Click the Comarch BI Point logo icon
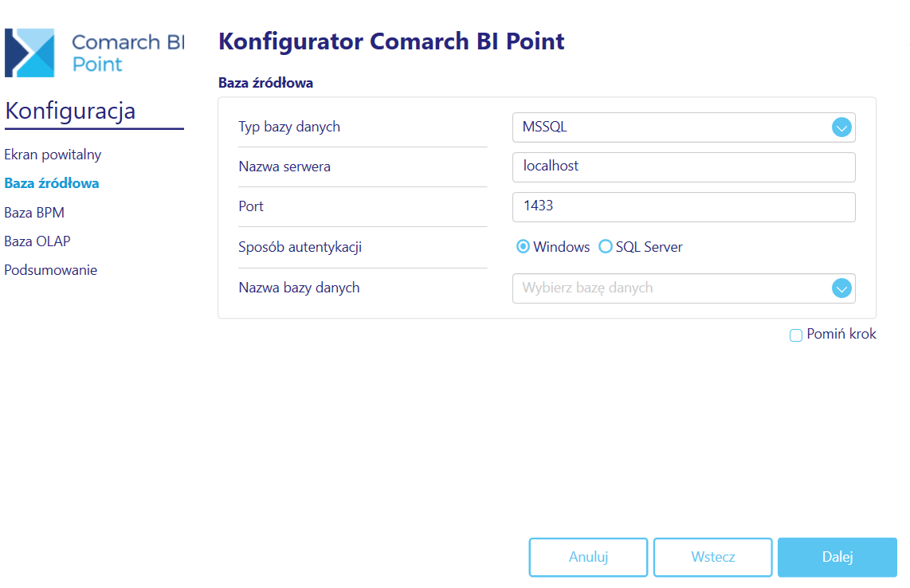Viewport: 910px width, 588px height. click(x=29, y=53)
